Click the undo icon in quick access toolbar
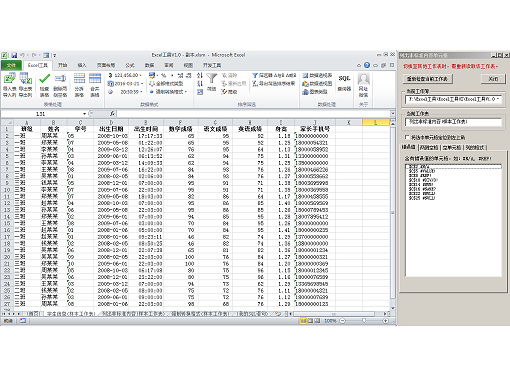 coord(23,55)
